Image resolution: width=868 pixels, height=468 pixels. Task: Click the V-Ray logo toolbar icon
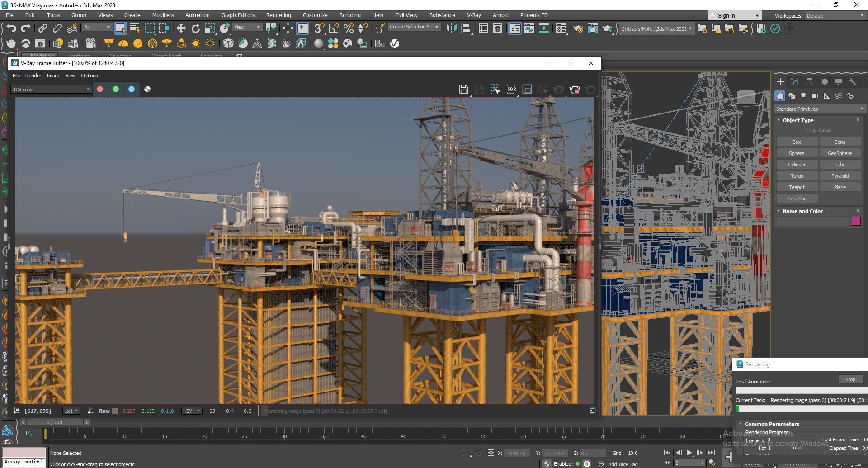tap(395, 43)
